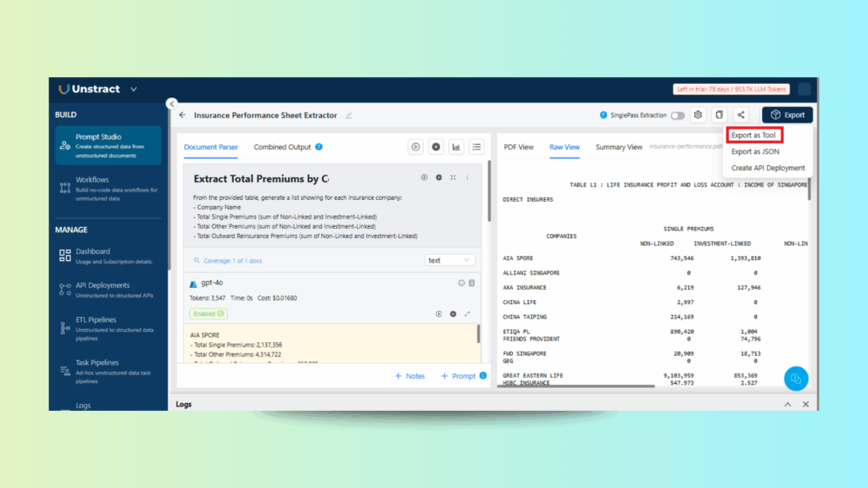This screenshot has width=868, height=488.
Task: Click the floating chat bubble button
Action: [x=795, y=379]
